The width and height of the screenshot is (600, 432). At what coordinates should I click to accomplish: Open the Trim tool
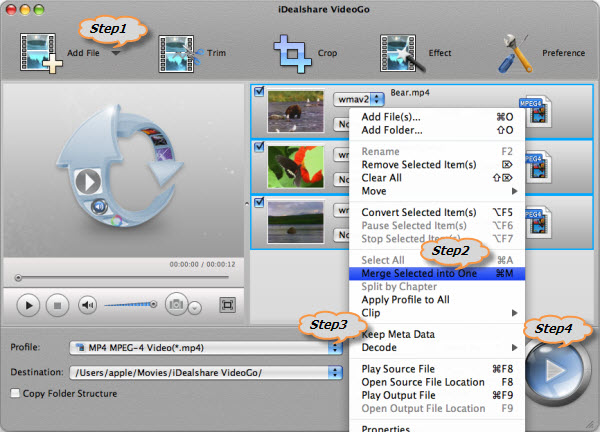tap(180, 52)
